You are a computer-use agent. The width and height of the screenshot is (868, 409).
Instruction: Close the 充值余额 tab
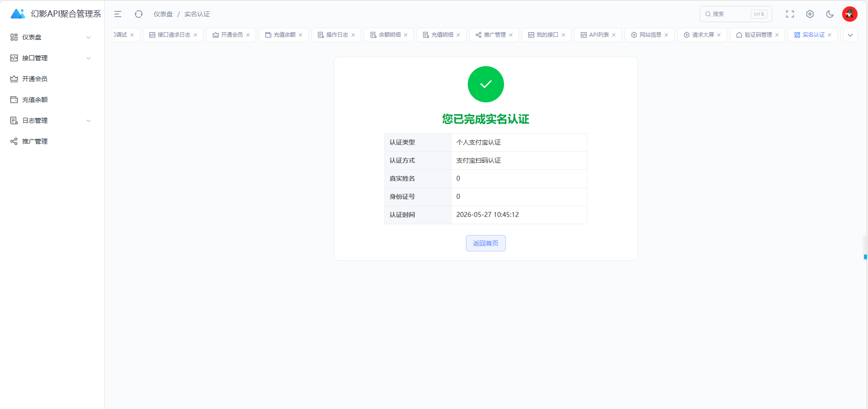[x=301, y=35]
